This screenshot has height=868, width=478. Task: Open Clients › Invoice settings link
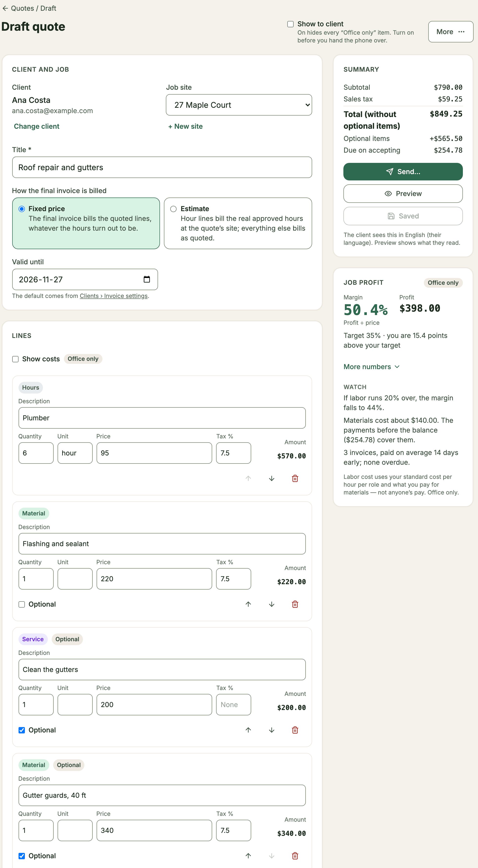point(114,296)
